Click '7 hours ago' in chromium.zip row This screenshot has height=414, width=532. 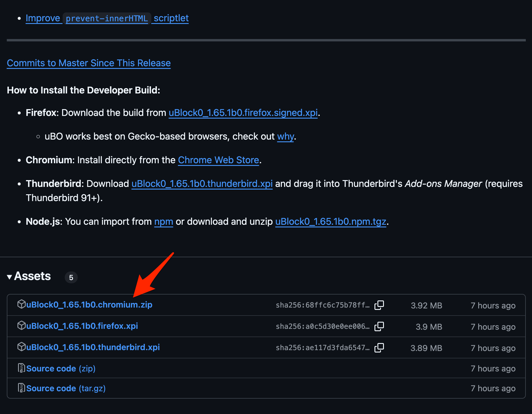click(x=493, y=305)
